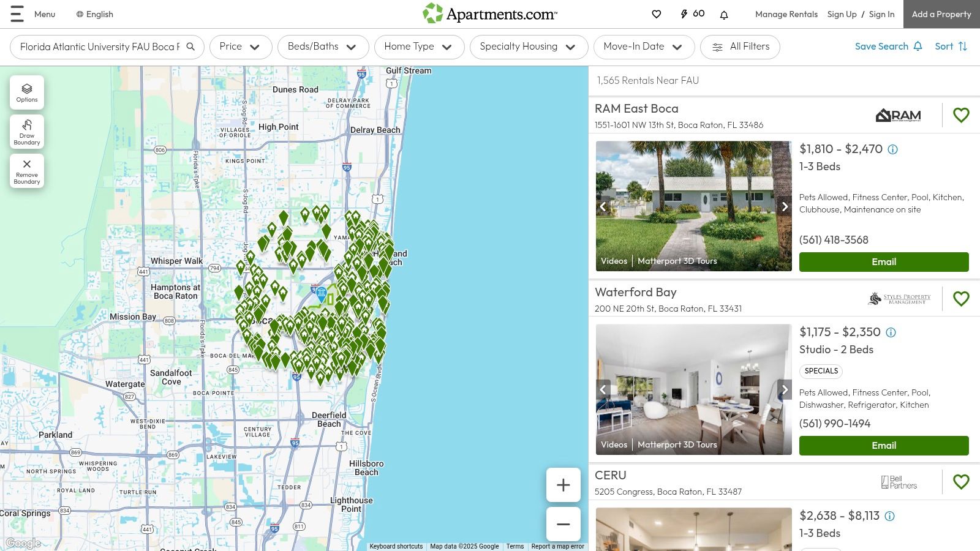980x551 pixels.
Task: Click the lightning bolt 60 icon
Action: point(692,13)
